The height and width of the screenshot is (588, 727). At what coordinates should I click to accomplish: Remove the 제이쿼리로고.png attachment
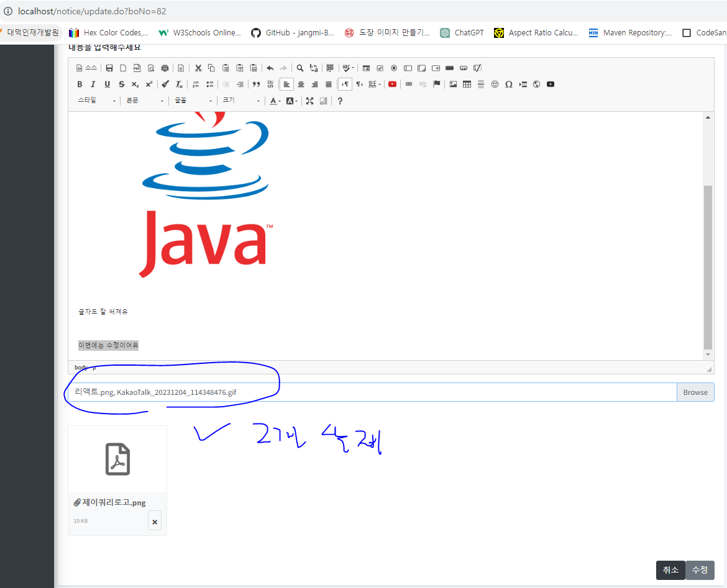154,522
